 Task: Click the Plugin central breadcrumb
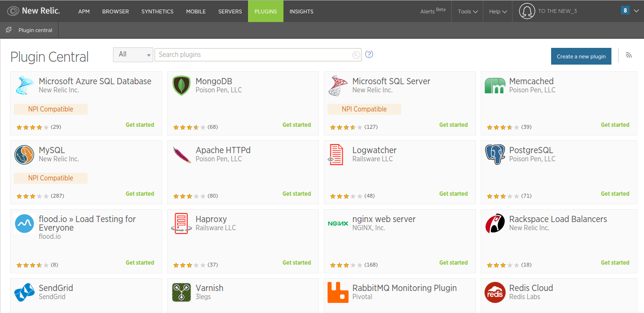(35, 30)
